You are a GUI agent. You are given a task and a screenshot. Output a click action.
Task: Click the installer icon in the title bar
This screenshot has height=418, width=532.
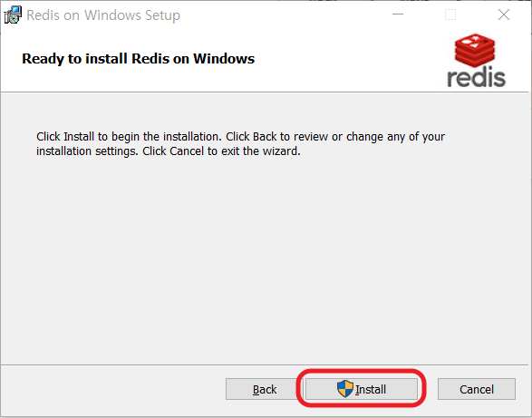point(13,15)
